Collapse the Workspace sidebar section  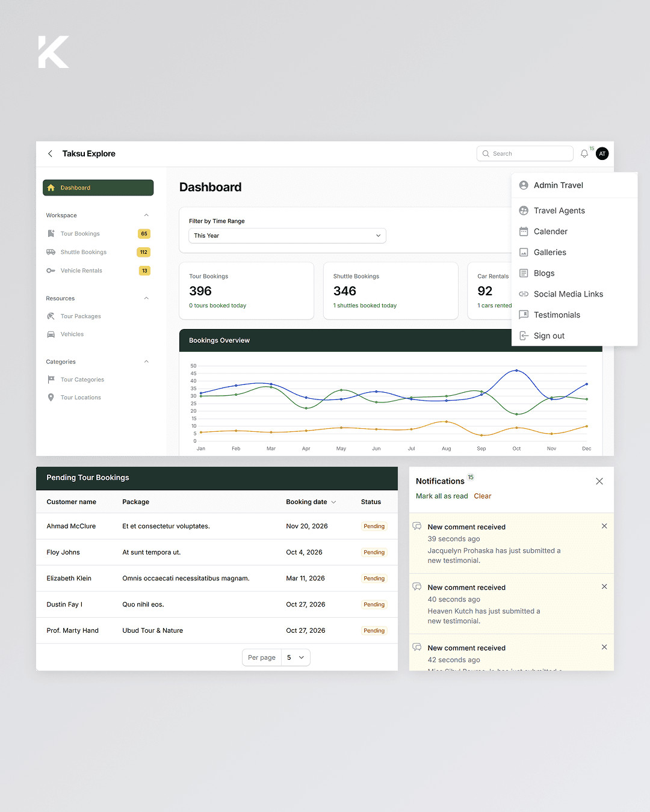[x=146, y=215]
